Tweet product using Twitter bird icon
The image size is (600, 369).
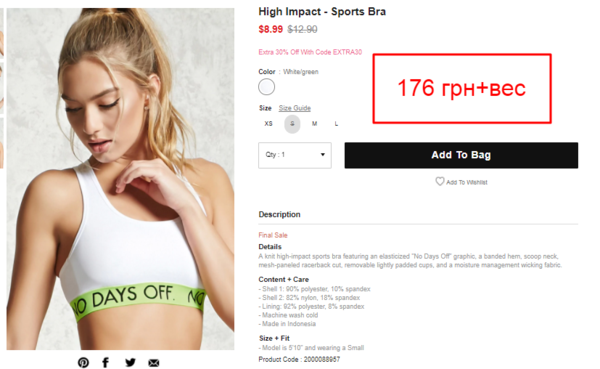[130, 362]
